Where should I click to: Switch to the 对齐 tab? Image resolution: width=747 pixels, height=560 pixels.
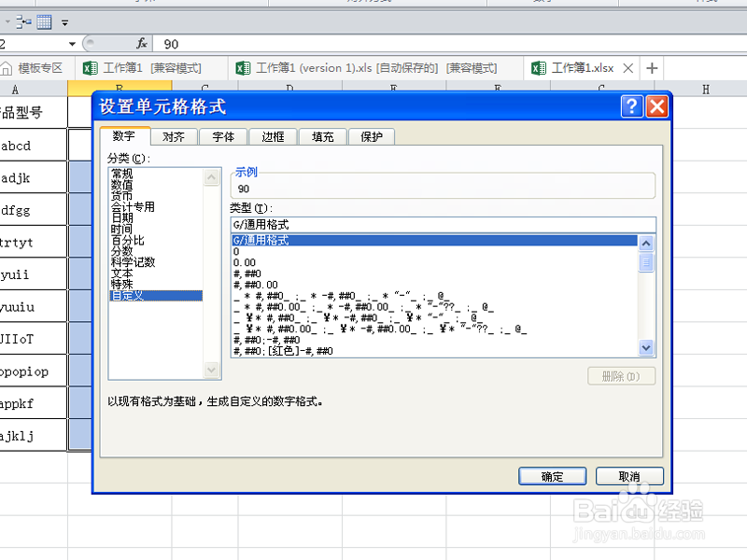point(174,136)
